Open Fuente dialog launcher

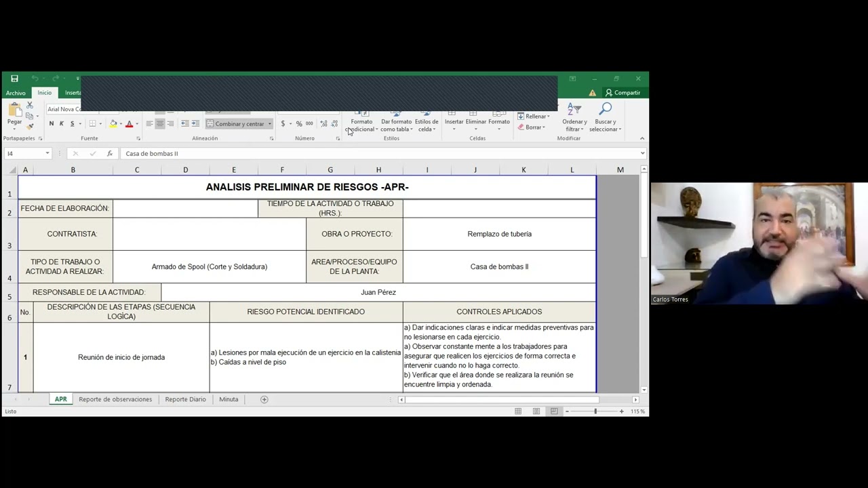coord(138,138)
